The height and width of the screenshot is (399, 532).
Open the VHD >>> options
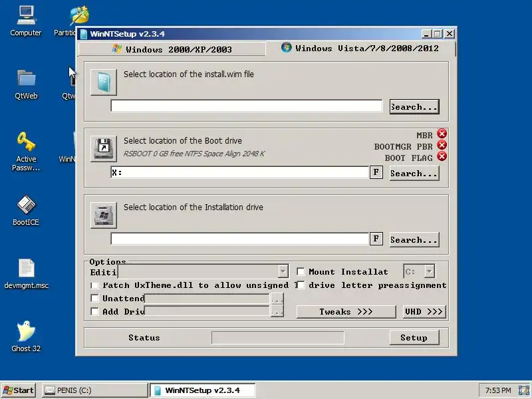424,312
